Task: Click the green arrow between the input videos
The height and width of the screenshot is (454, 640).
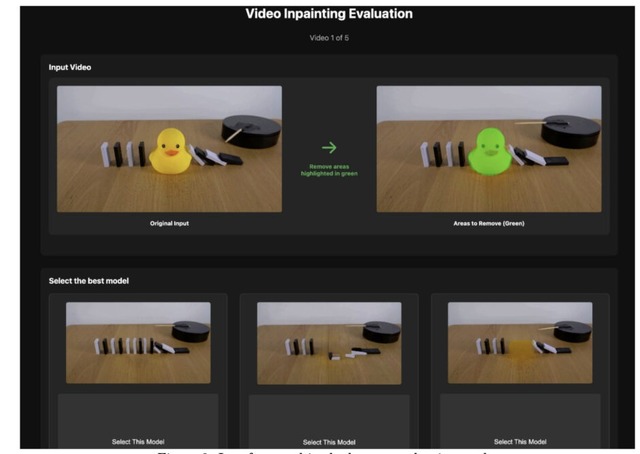Action: point(329,147)
